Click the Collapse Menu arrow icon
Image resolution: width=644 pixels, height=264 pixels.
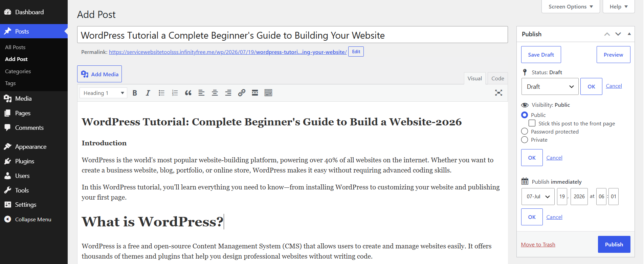[x=7, y=219]
